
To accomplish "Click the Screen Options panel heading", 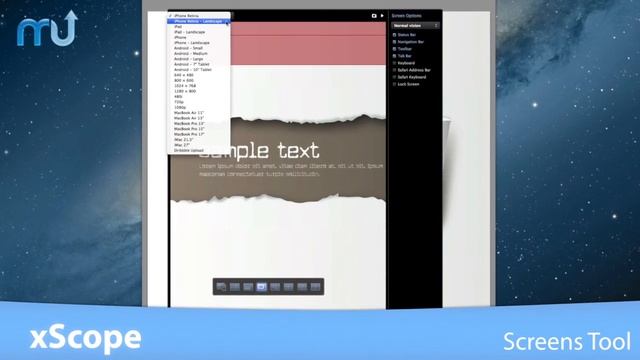I will click(x=407, y=16).
